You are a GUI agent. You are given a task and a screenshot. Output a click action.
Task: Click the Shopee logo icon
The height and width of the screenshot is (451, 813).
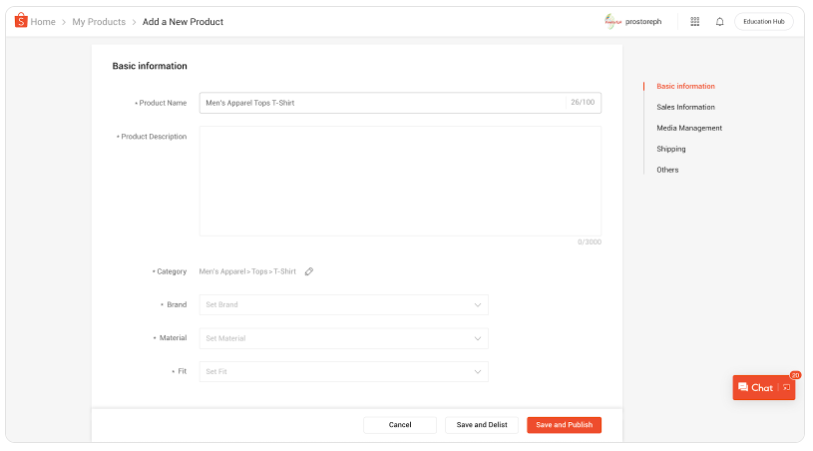pos(21,21)
